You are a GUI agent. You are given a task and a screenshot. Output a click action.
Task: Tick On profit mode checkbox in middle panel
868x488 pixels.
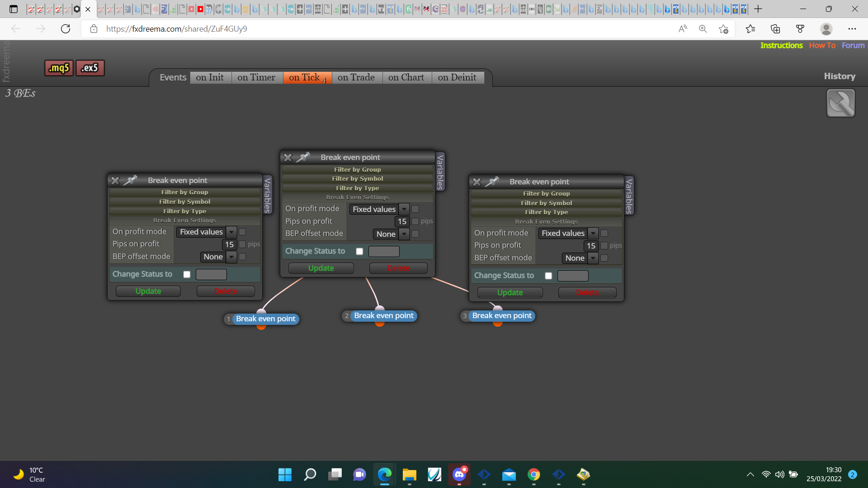(x=415, y=209)
